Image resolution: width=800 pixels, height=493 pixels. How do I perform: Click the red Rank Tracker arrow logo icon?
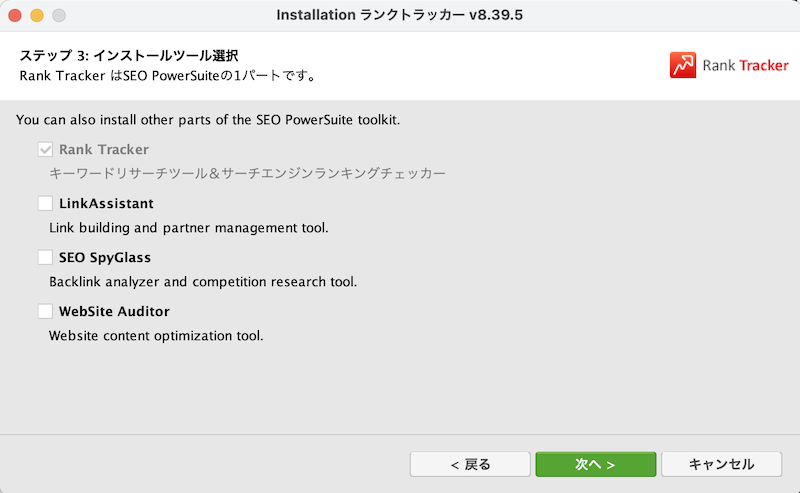pos(683,65)
